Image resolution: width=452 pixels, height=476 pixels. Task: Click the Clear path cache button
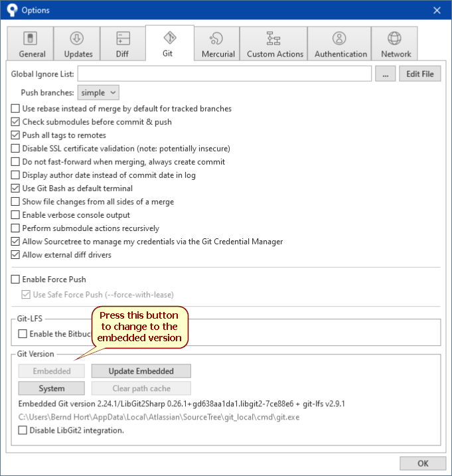[141, 388]
